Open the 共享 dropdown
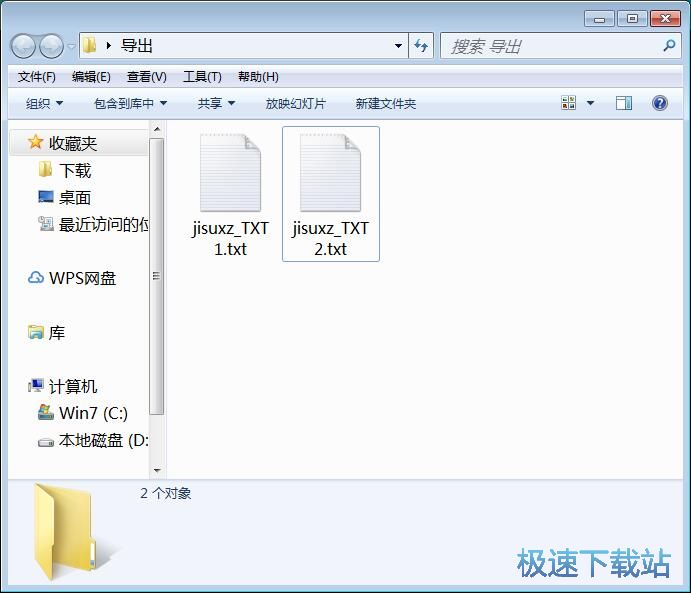Viewport: 691px width, 593px height. 216,104
